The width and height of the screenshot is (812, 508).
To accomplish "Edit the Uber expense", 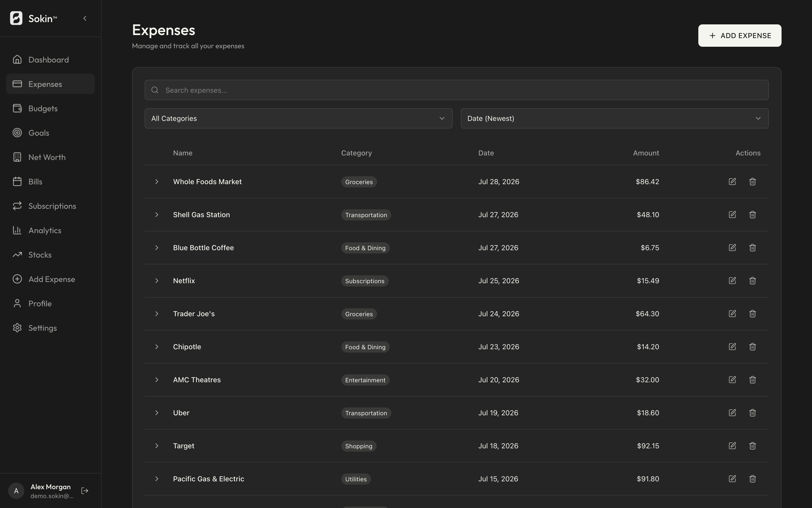I will tap(732, 412).
